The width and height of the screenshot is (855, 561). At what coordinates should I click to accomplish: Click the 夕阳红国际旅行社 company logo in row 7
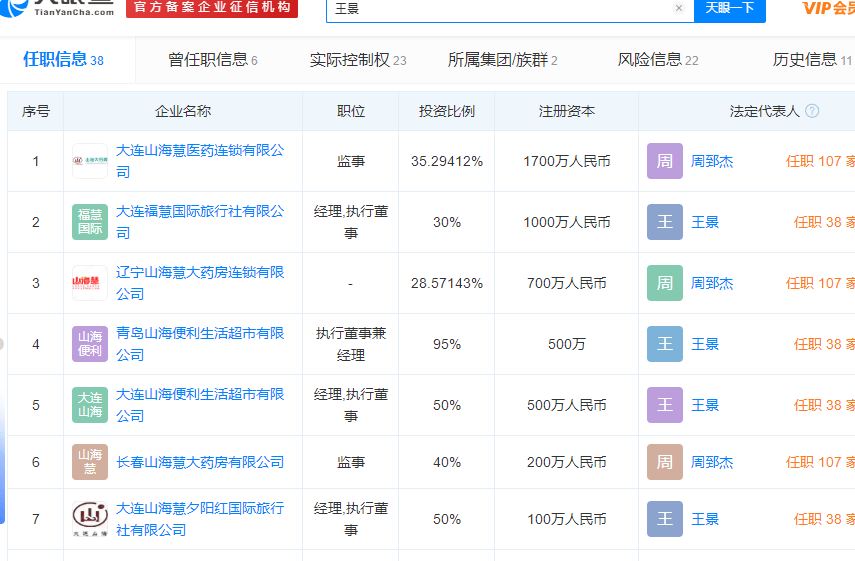click(x=90, y=519)
